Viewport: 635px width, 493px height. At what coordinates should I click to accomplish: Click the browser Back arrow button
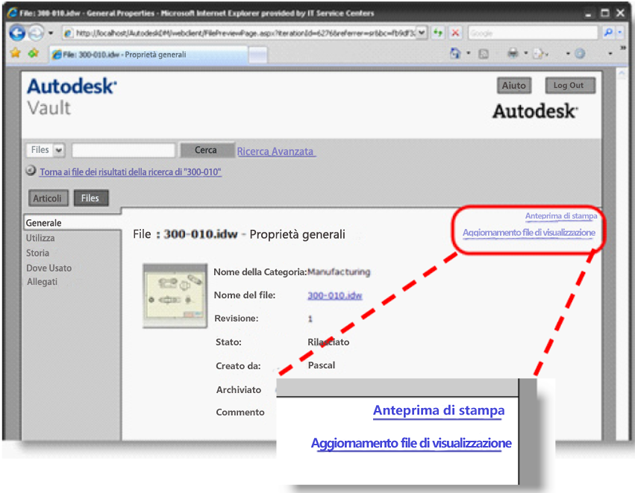[17, 33]
